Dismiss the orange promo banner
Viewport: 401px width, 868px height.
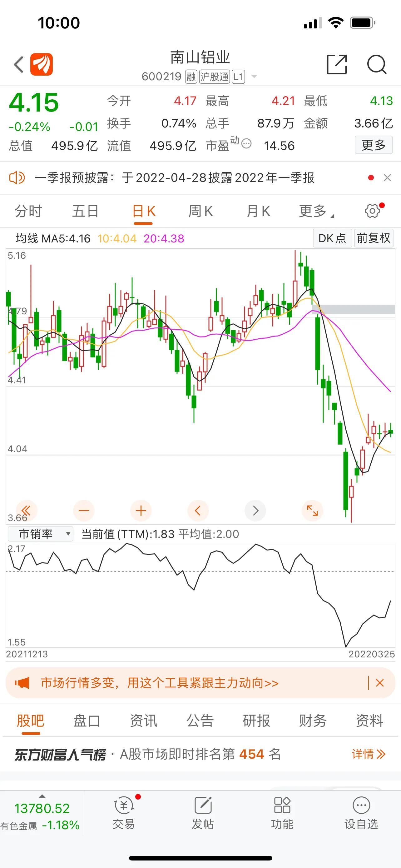pos(380,683)
